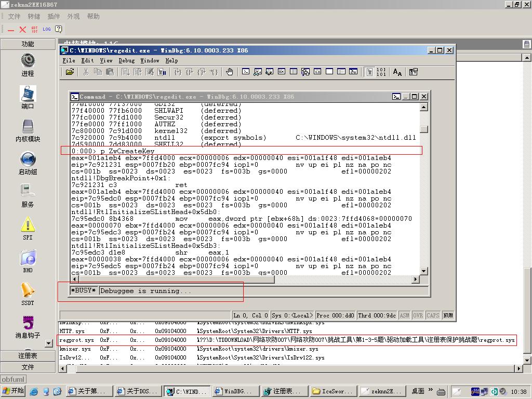
Task: Click the command input field showing Debuggee is running
Action: [x=263, y=291]
